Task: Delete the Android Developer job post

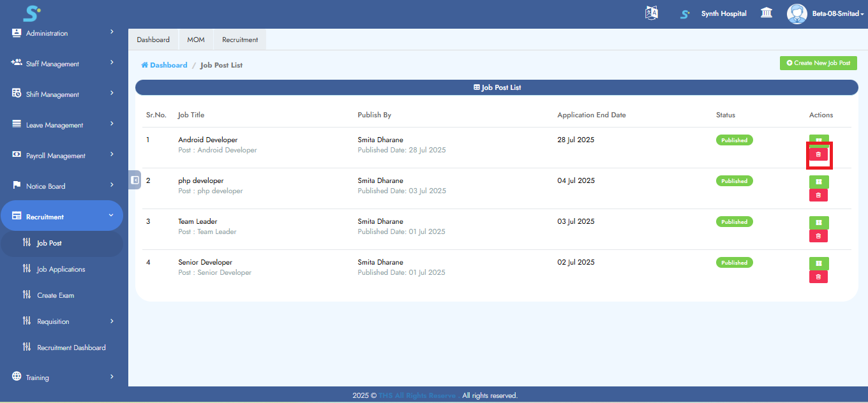Action: click(x=818, y=154)
